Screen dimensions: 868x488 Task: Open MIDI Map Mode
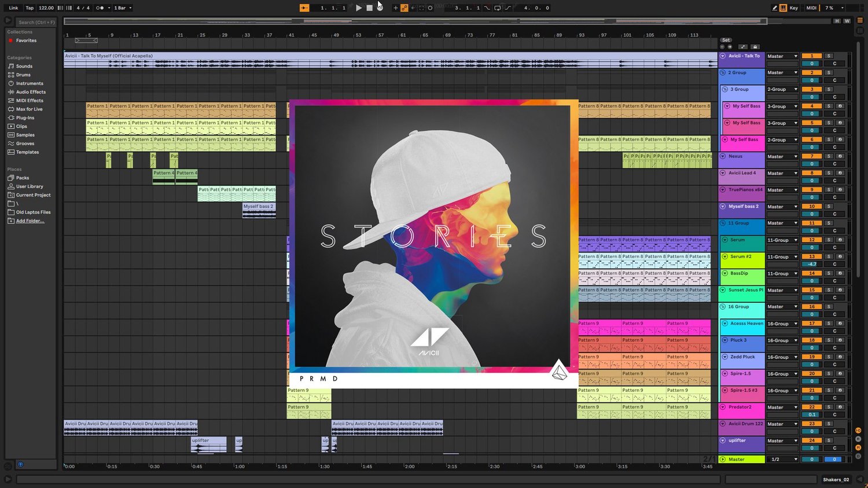pos(811,8)
